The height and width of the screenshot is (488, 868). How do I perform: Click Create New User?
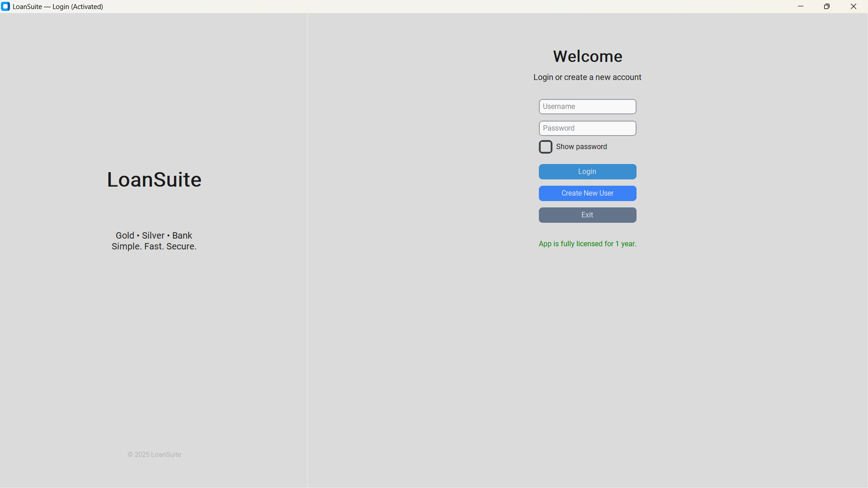587,193
